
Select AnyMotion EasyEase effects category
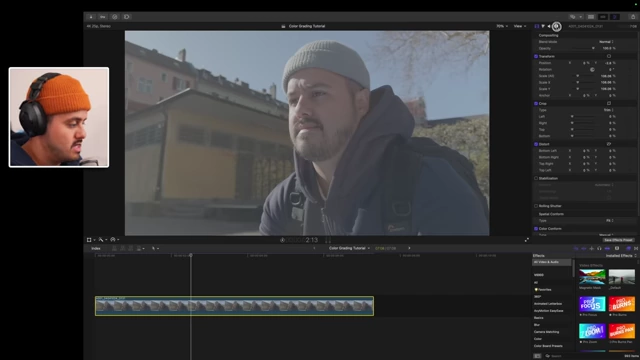tap(549, 311)
